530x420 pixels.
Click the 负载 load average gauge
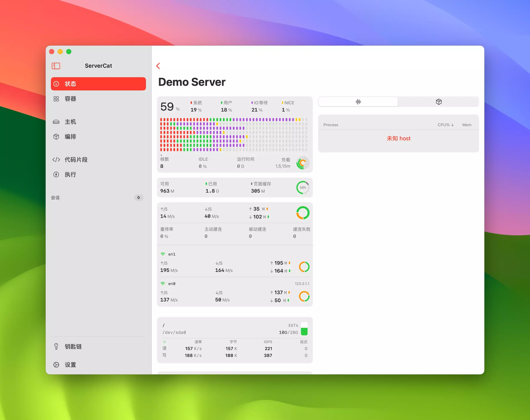(303, 163)
